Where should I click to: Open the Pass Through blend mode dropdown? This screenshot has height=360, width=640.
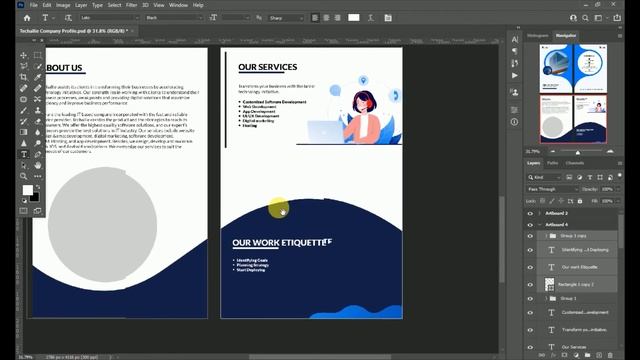(x=552, y=189)
